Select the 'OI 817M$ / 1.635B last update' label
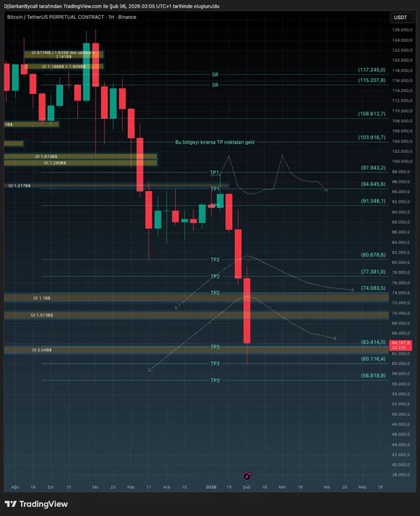Image resolution: width=420 pixels, height=516 pixels. pyautogui.click(x=63, y=55)
